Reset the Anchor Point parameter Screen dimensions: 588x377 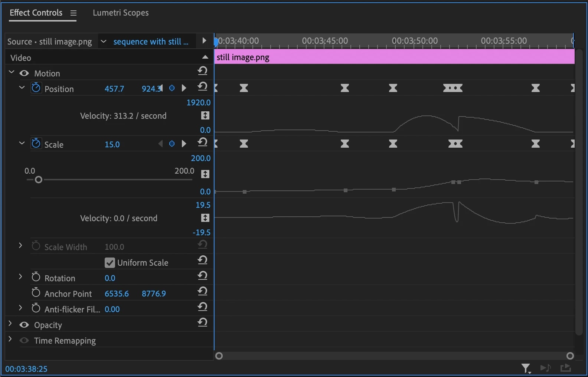(x=203, y=291)
